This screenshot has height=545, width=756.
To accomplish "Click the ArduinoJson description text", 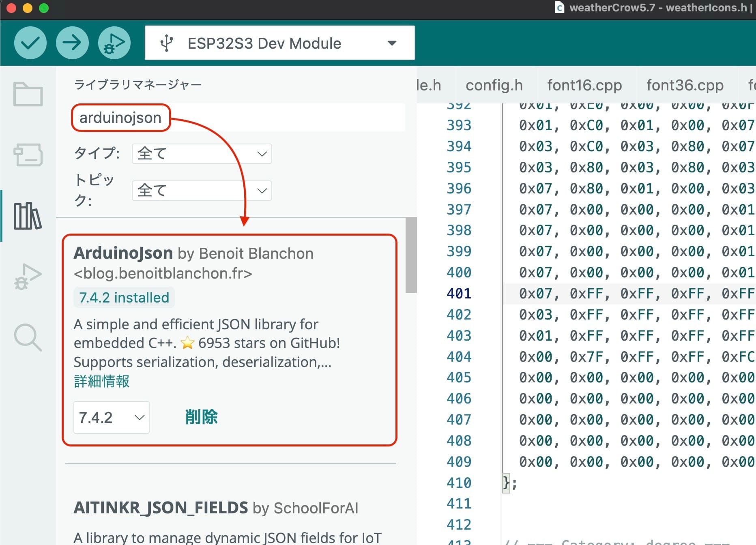I will click(x=207, y=343).
